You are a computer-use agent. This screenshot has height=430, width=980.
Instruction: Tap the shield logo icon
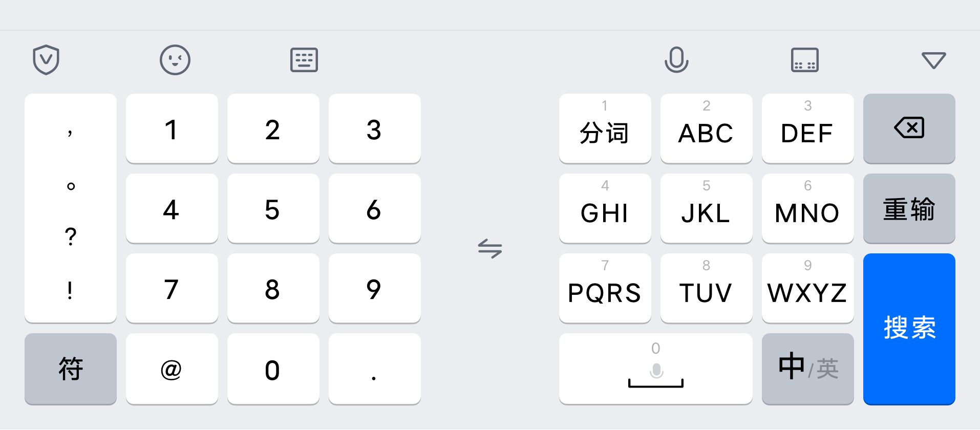tap(46, 60)
